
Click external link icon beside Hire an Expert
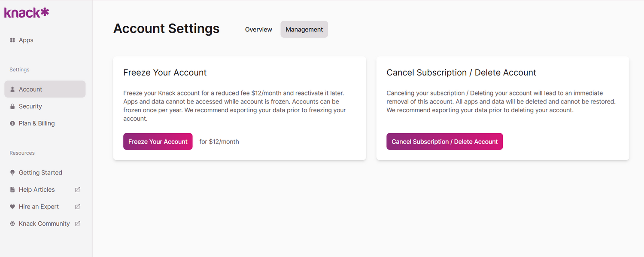tap(78, 207)
